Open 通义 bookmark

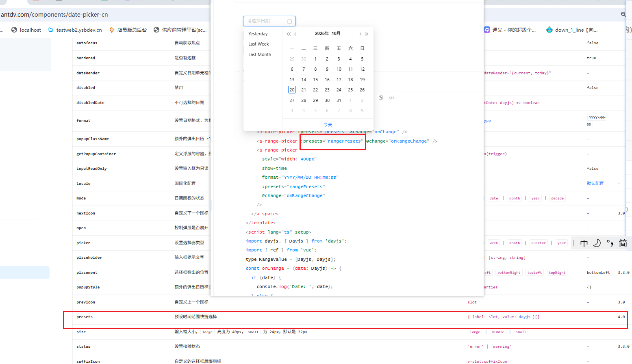click(x=510, y=30)
